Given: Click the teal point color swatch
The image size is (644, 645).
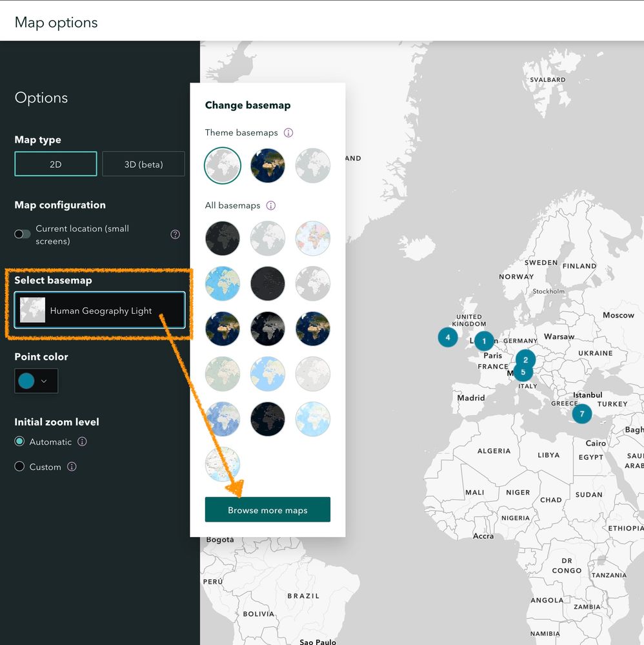Looking at the screenshot, I should (26, 381).
